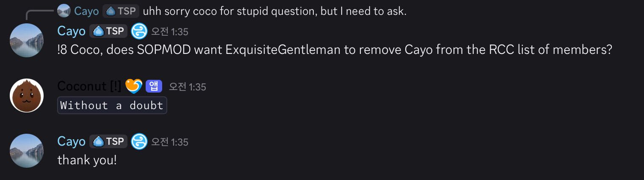Click the 앱 app badge beside Coconut

coord(154,86)
